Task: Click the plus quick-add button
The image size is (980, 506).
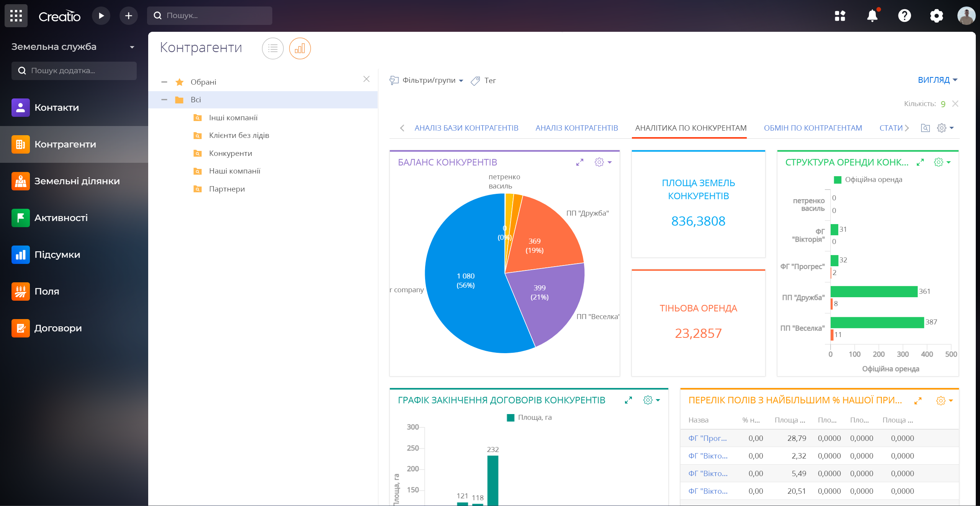Action: (x=129, y=16)
